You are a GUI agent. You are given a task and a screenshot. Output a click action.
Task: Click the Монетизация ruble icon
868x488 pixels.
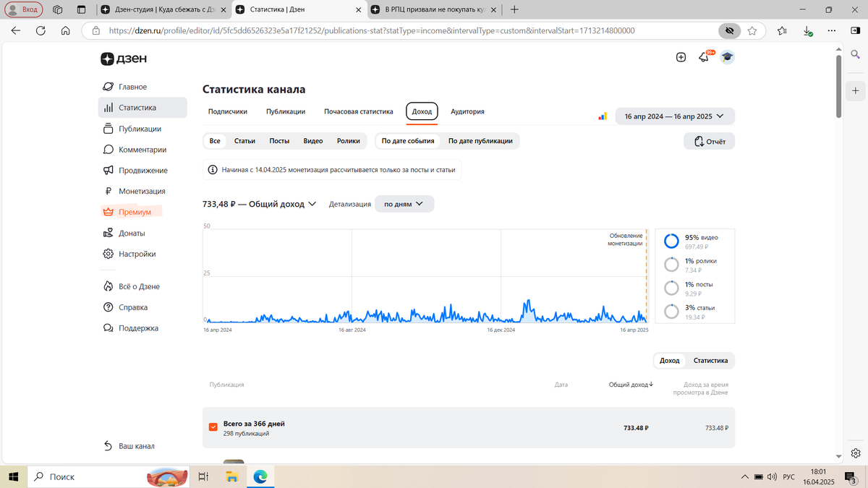(108, 192)
